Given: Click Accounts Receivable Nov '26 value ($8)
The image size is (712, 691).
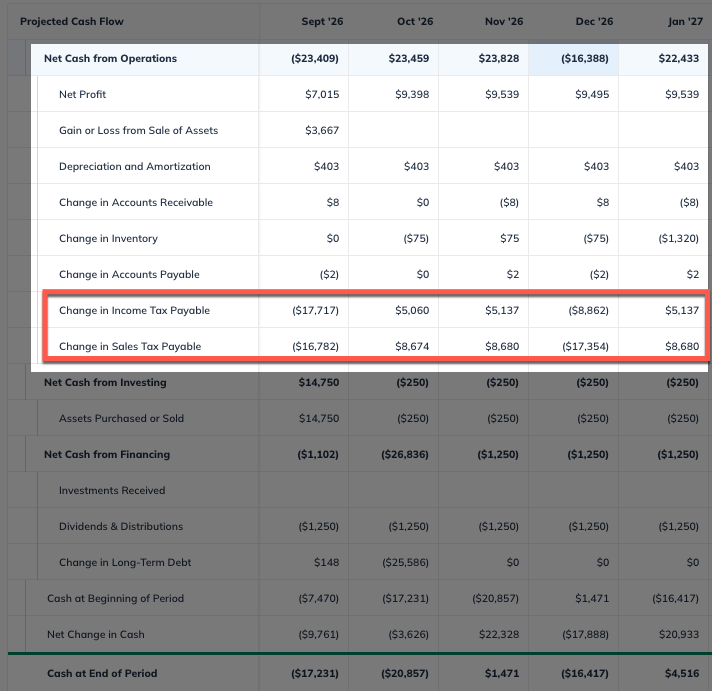Looking at the screenshot, I should pyautogui.click(x=509, y=202).
